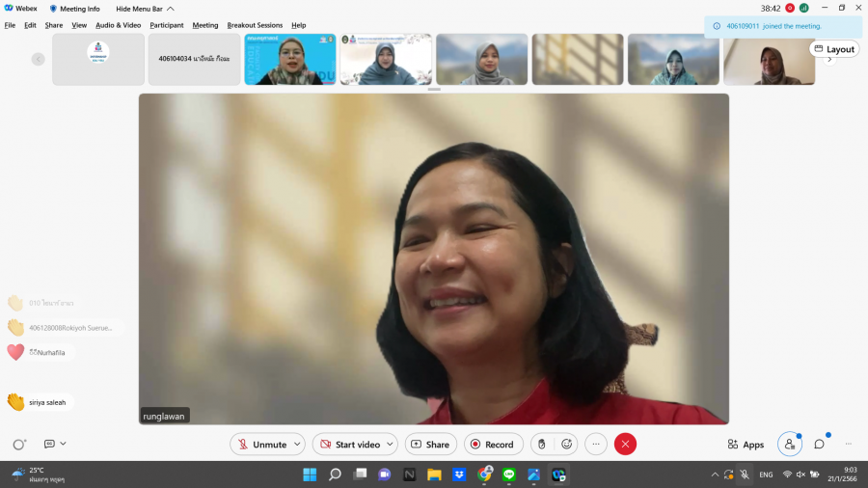Leave the meeting with red X button
This screenshot has width=868, height=488.
click(625, 444)
